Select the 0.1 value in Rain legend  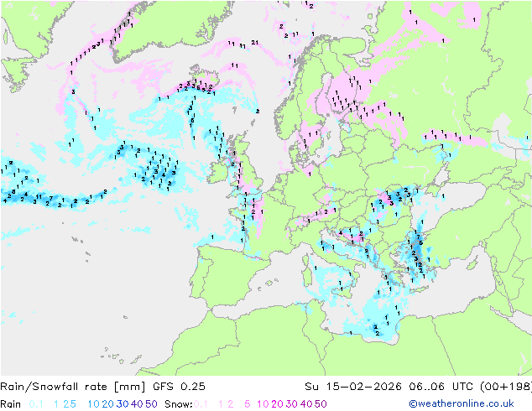[36, 404]
